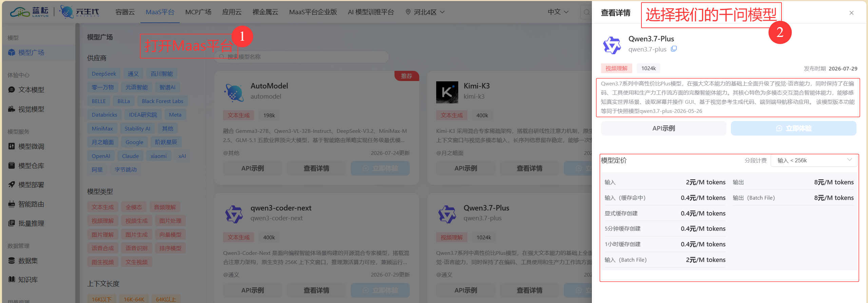
Task: Select the MaaS平台 navigation tab
Action: pyautogui.click(x=160, y=12)
